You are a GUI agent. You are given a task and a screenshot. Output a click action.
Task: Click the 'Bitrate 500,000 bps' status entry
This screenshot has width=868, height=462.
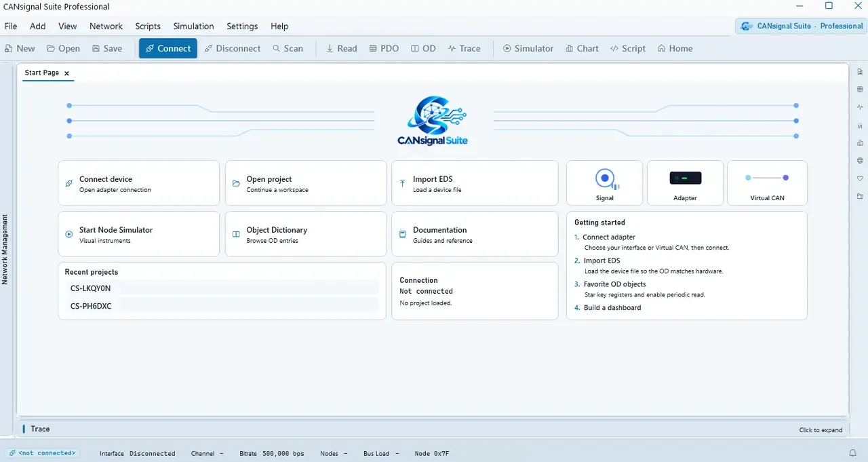[x=272, y=454]
